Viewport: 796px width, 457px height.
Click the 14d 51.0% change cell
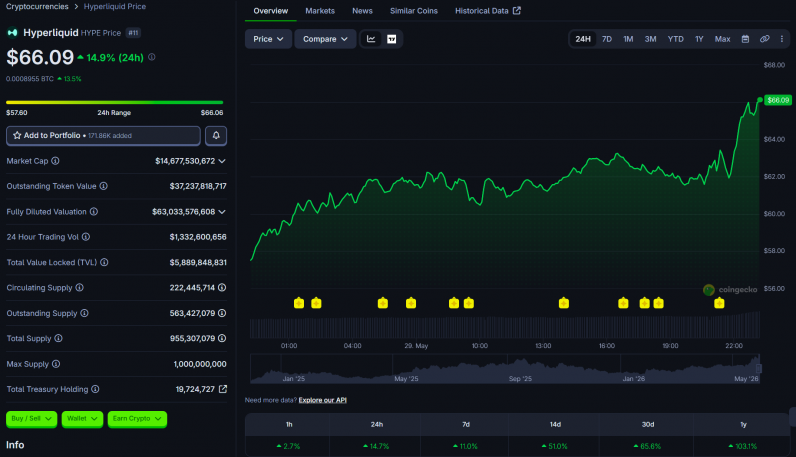coord(554,446)
